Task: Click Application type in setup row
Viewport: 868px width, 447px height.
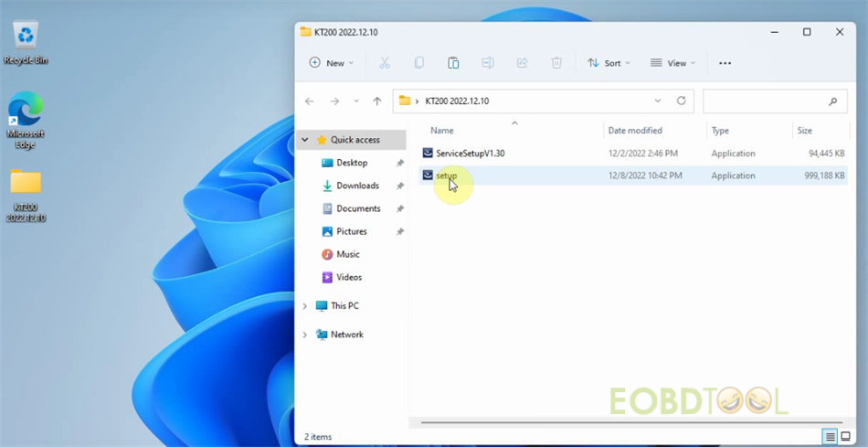Action: coord(733,176)
